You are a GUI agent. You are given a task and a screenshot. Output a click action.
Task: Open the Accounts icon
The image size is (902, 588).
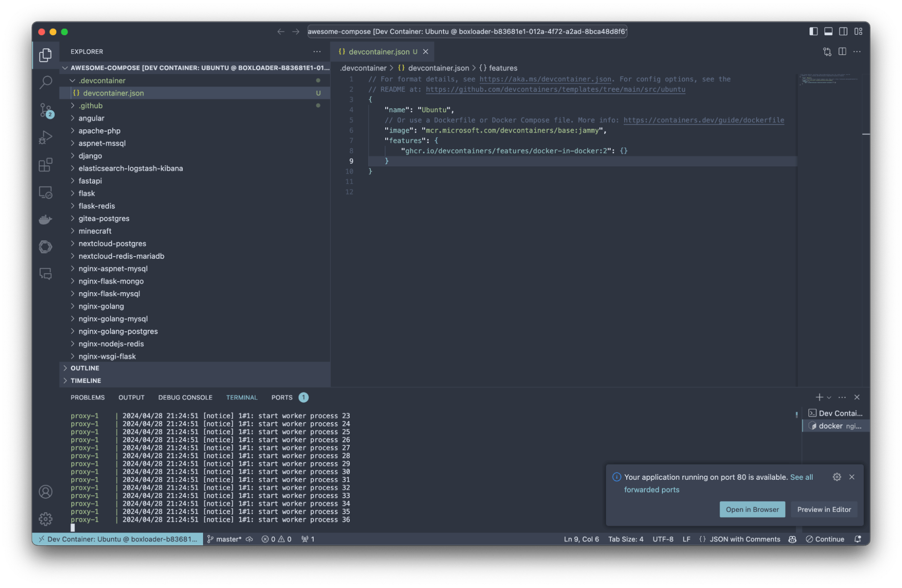click(46, 492)
